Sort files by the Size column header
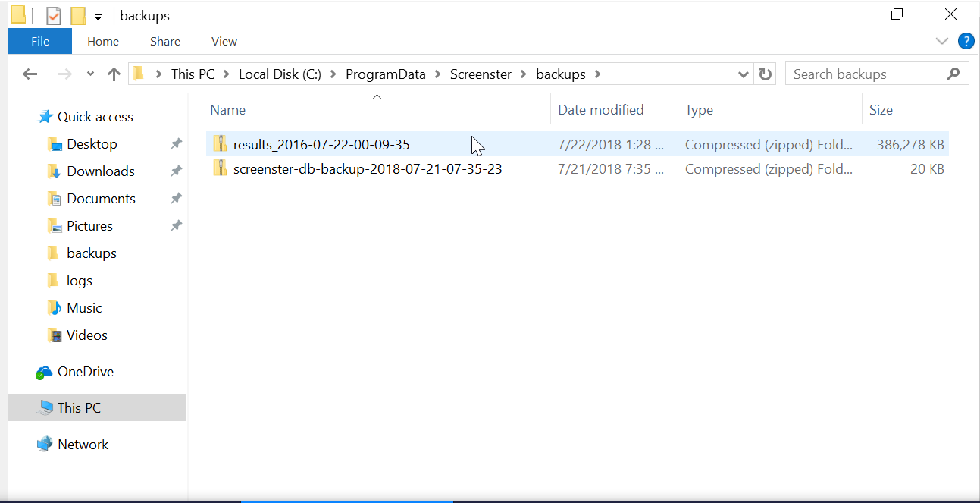This screenshot has width=980, height=503. [881, 110]
